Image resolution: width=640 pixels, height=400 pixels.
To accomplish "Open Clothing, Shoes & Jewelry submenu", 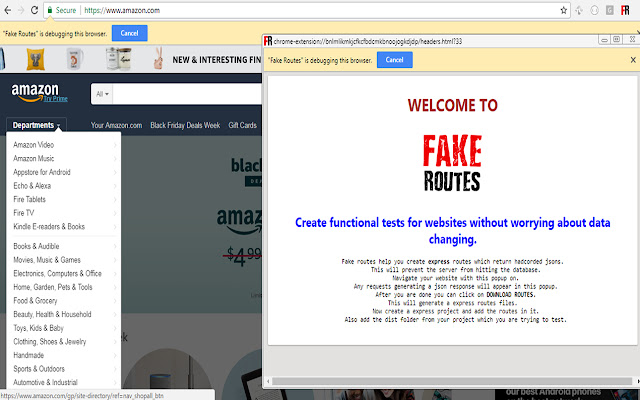I will tap(64, 342).
